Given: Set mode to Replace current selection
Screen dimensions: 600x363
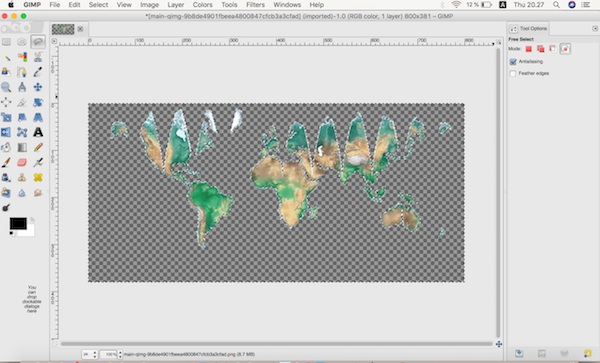Looking at the screenshot, I should click(x=528, y=49).
